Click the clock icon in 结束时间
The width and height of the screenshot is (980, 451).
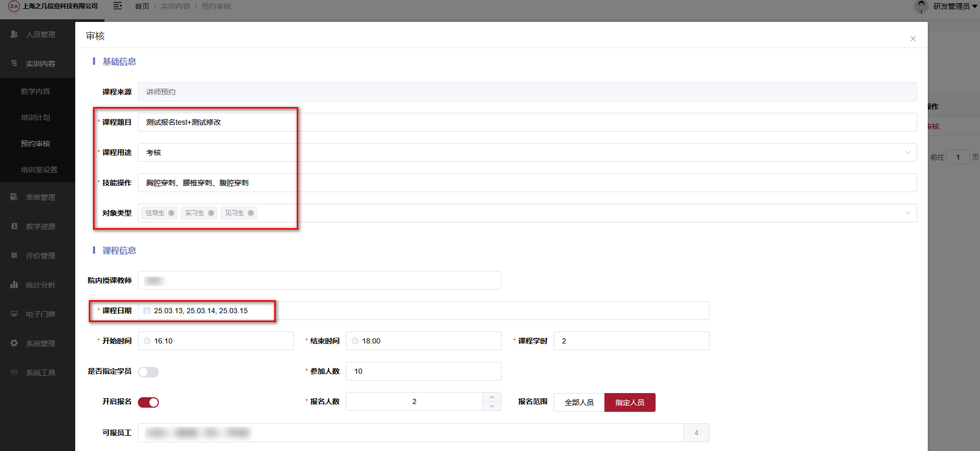tap(355, 341)
